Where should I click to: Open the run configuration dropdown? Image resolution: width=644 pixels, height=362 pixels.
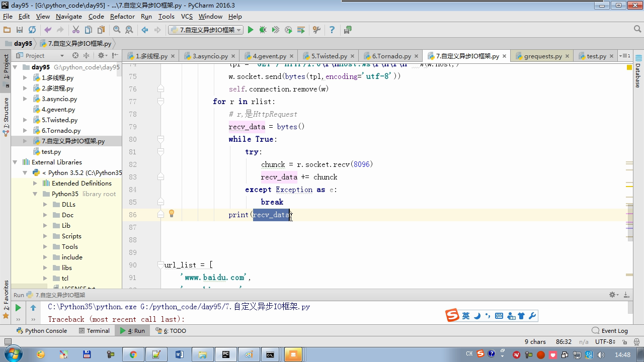pyautogui.click(x=206, y=30)
